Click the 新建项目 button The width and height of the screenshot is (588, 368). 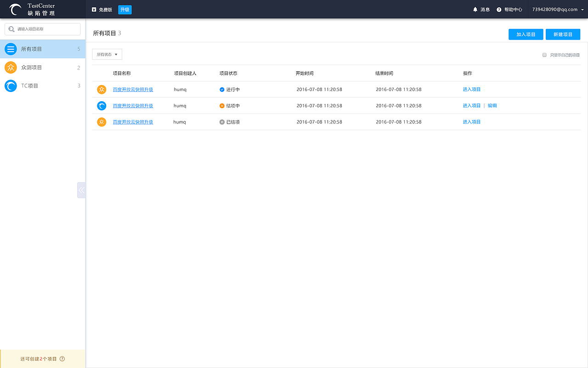coord(563,34)
